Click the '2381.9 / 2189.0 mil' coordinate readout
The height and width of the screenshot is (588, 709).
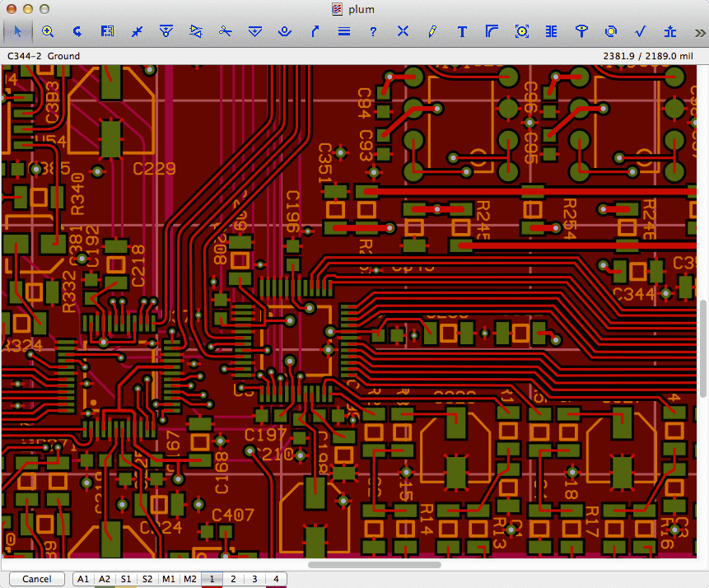(648, 56)
